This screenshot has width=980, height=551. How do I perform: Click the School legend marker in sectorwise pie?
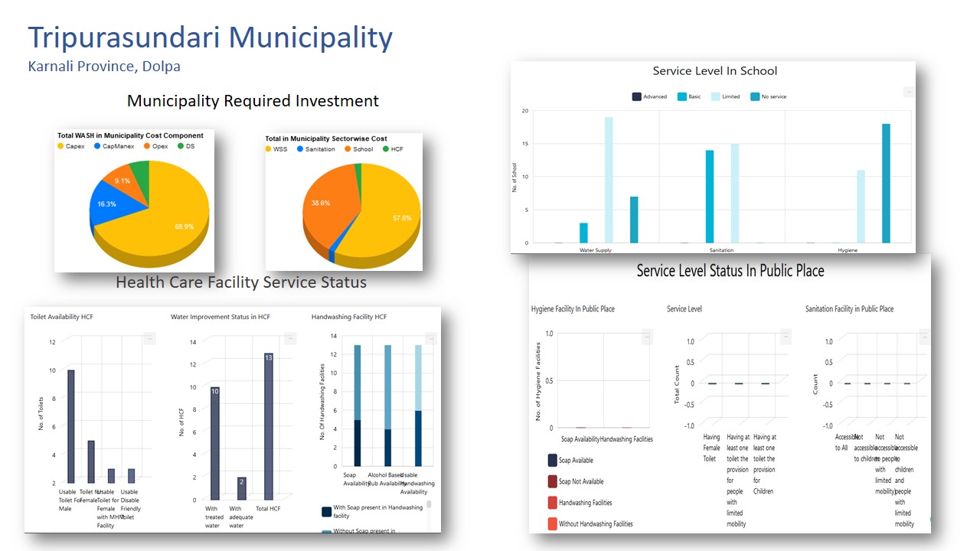pyautogui.click(x=348, y=148)
